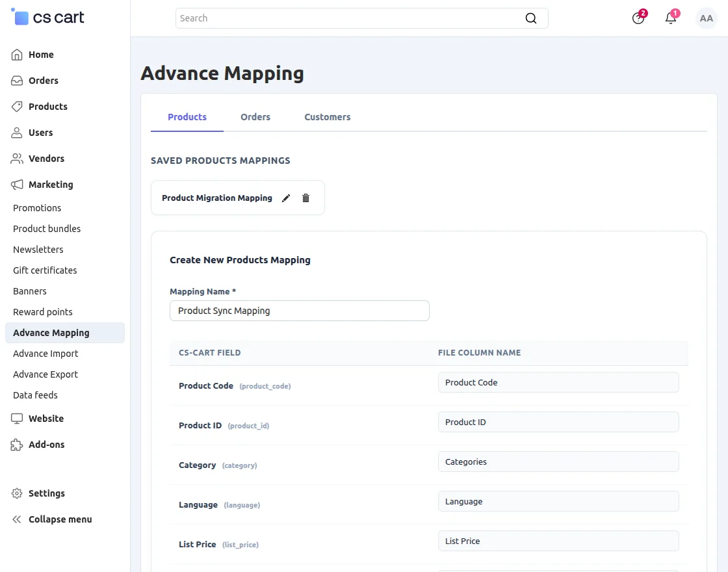Click the Mapping Name input field
The image size is (728, 572).
[x=300, y=311]
